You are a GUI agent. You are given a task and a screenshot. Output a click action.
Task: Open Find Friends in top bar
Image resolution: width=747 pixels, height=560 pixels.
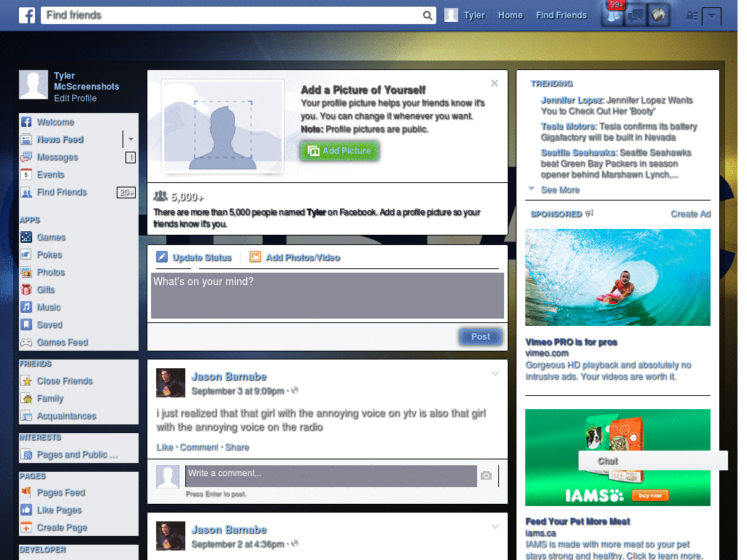pyautogui.click(x=561, y=15)
